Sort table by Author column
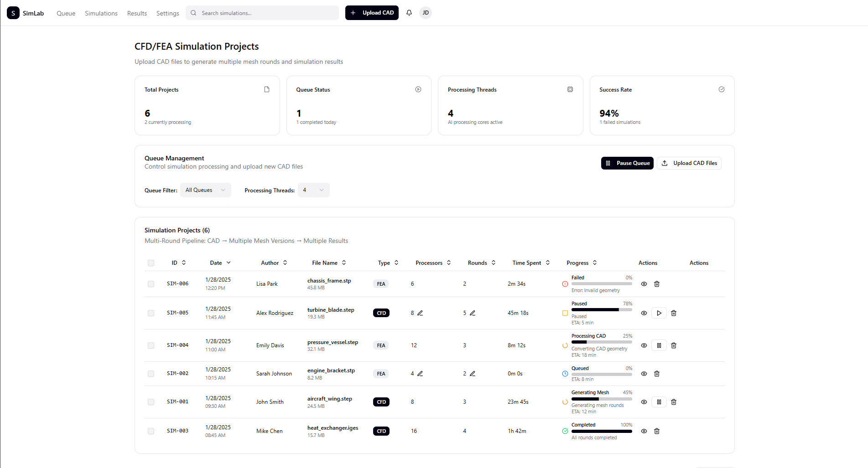 [x=274, y=263]
